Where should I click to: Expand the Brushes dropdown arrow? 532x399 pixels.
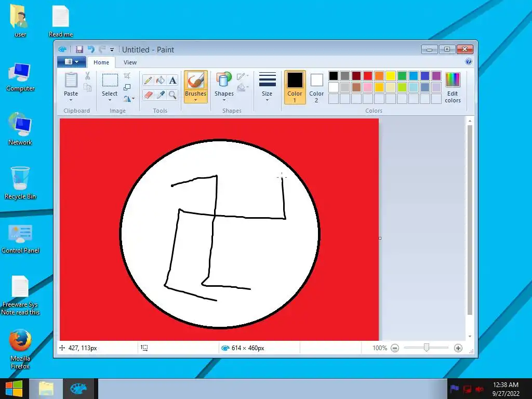click(x=196, y=100)
